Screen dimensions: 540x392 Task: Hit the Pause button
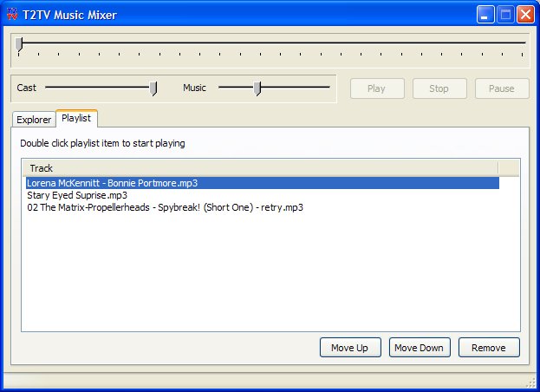coord(501,88)
